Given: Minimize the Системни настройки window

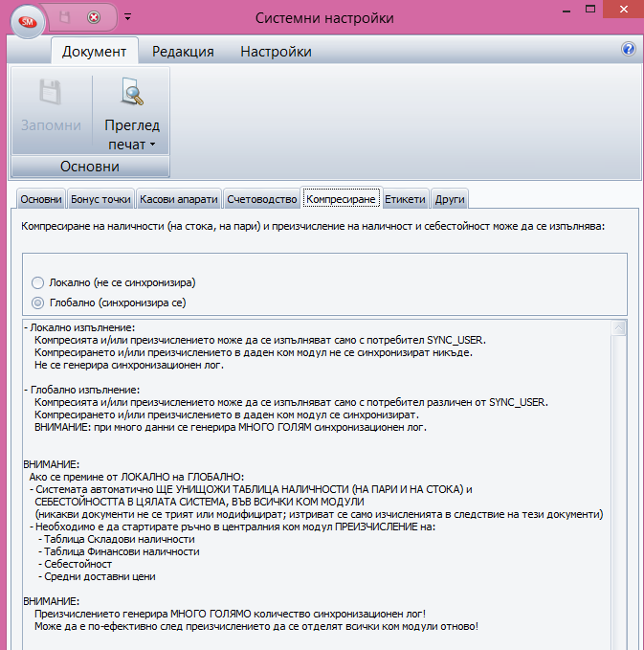Looking at the screenshot, I should (x=566, y=10).
